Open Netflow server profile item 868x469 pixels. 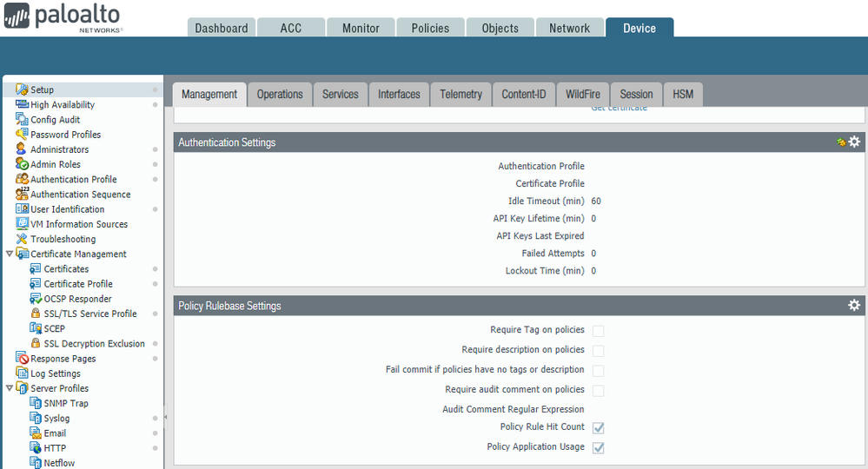point(59,463)
